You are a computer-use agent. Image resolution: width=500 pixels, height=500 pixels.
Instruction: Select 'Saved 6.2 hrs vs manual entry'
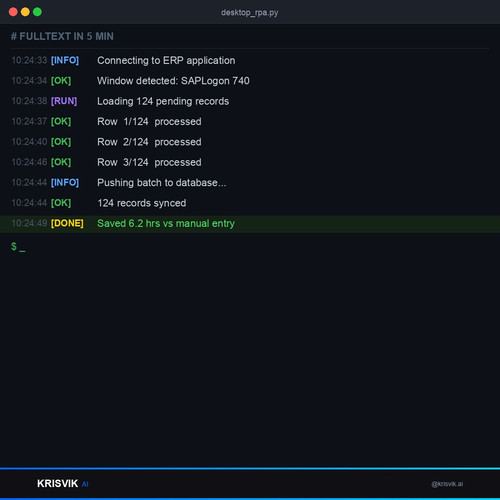(166, 223)
